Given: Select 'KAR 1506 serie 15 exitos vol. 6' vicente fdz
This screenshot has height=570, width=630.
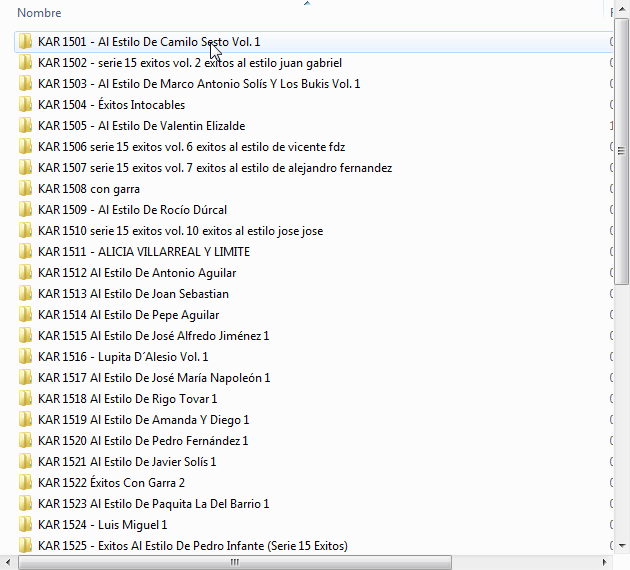Looking at the screenshot, I should [191, 147].
